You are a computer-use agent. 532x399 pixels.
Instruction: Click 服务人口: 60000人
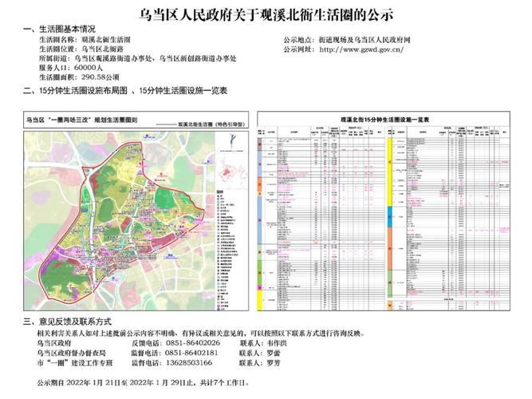(x=70, y=68)
